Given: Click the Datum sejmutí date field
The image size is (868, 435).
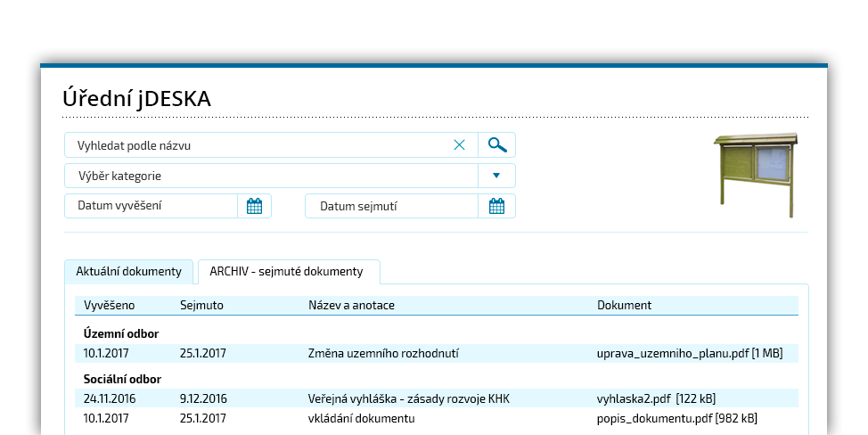Looking at the screenshot, I should point(391,206).
